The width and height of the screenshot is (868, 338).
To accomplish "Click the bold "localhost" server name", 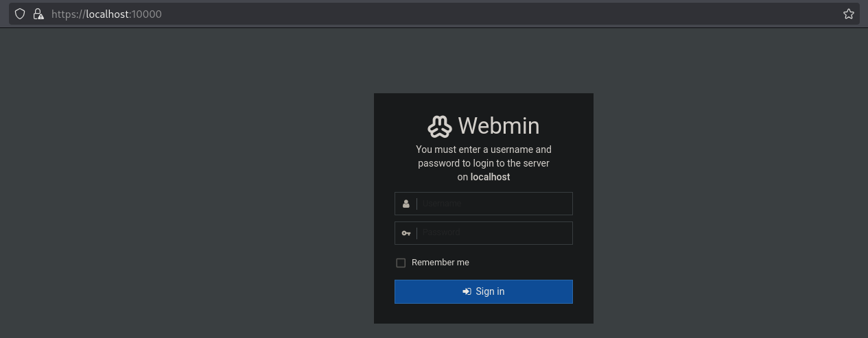I will click(x=490, y=177).
